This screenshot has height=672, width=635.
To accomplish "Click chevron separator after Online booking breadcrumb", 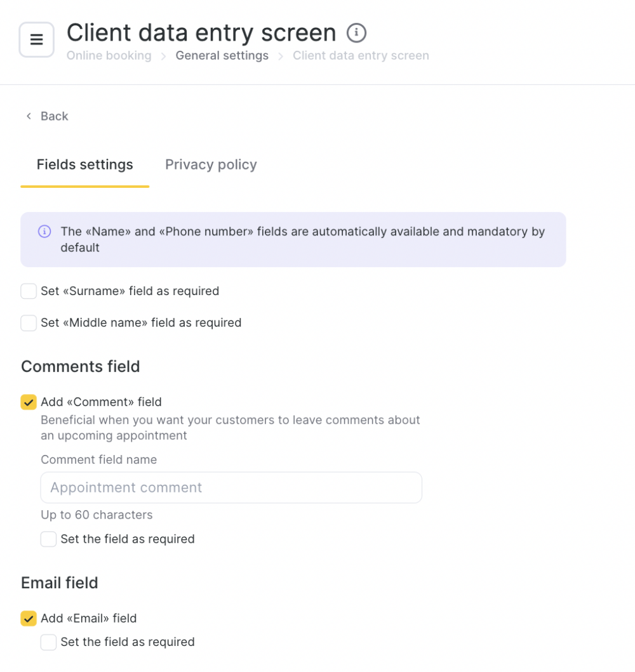I will tap(163, 56).
